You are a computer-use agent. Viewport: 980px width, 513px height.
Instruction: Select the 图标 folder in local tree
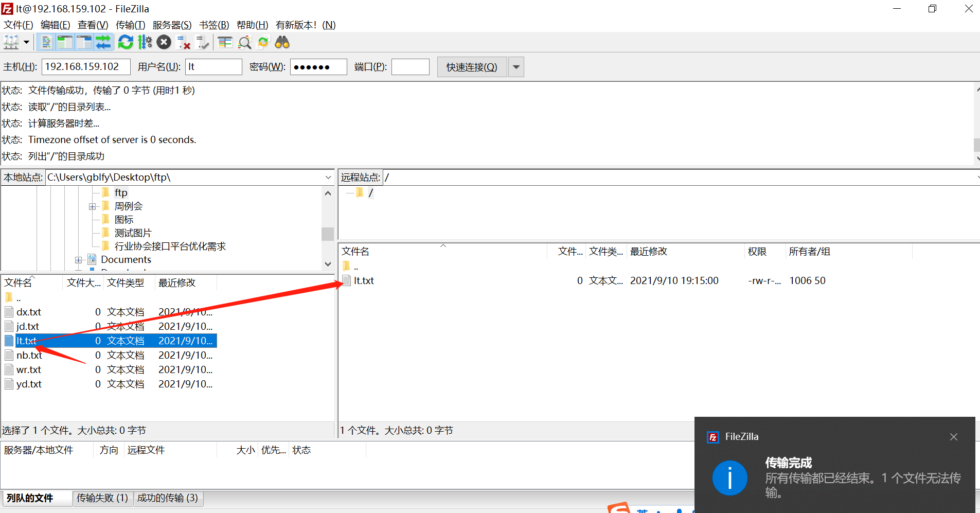tap(123, 220)
